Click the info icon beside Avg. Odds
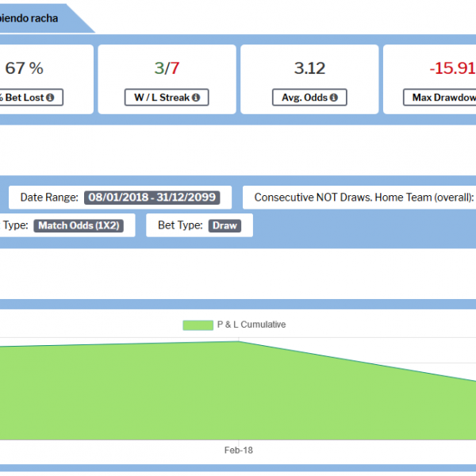Screen dimensions: 476x476 pyautogui.click(x=333, y=98)
